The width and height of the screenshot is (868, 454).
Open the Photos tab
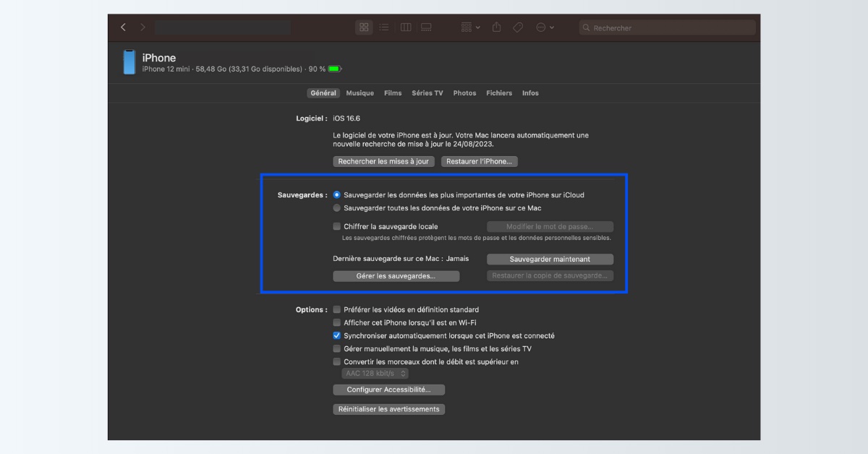(464, 93)
